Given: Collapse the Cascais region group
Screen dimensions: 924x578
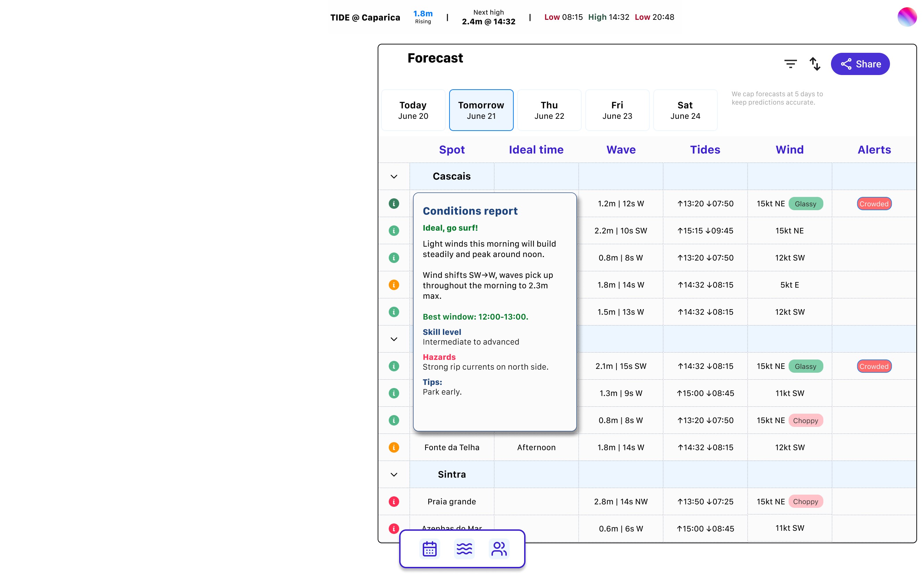Looking at the screenshot, I should point(394,176).
